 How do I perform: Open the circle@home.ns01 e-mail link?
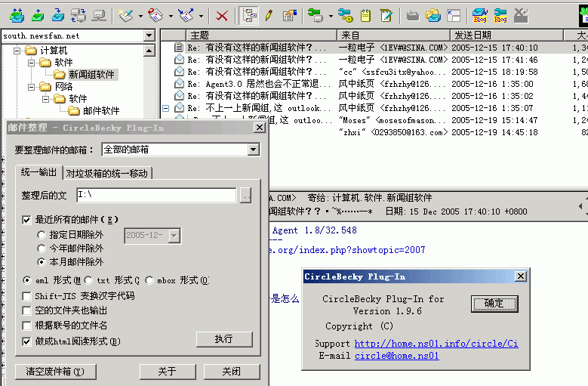[x=397, y=356]
